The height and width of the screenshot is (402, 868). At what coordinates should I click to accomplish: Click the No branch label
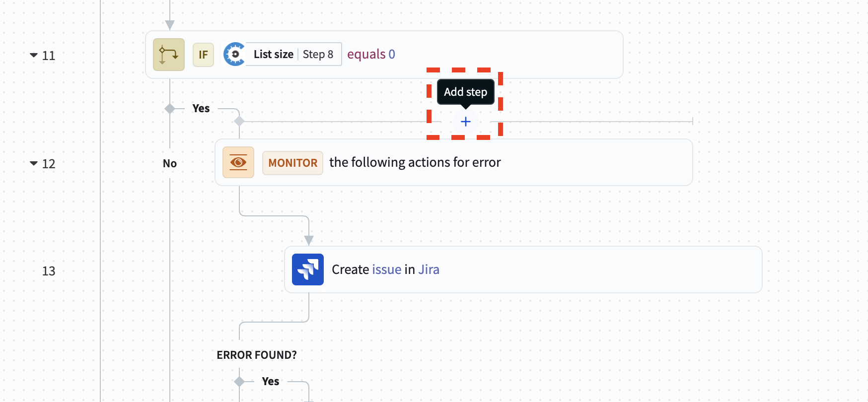click(x=170, y=163)
